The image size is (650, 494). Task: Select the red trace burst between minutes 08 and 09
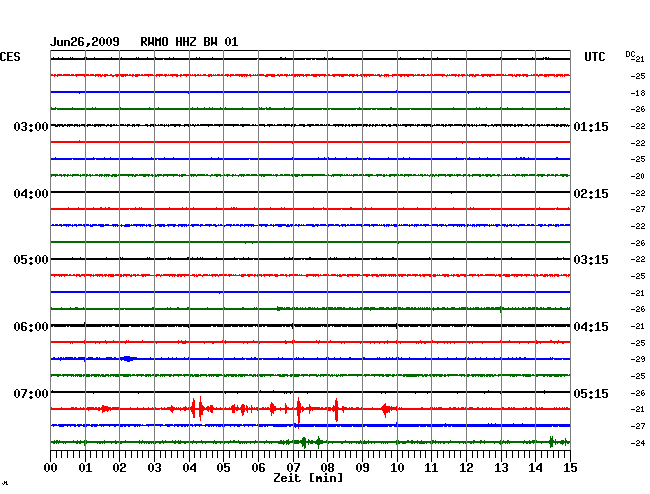pos(336,409)
